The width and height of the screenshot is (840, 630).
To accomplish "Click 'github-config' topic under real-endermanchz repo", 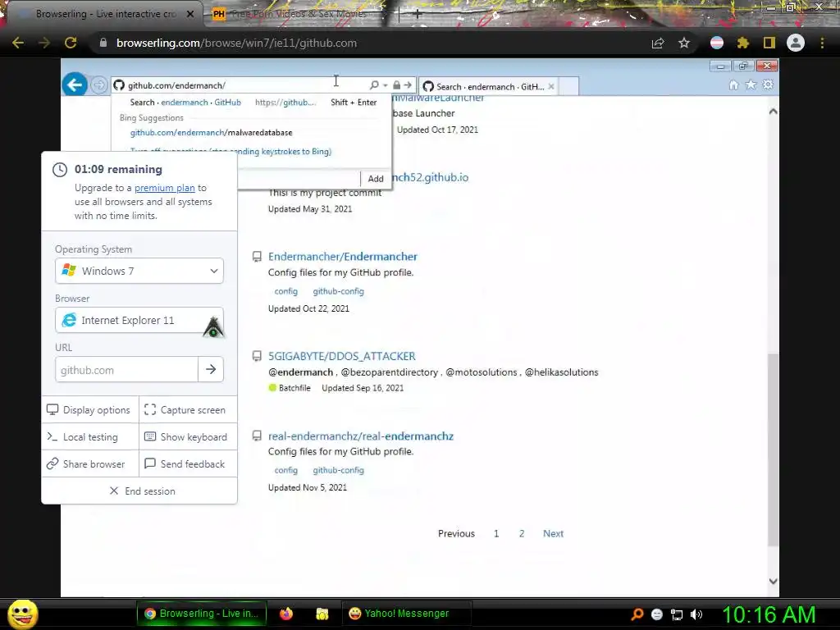I will (339, 470).
